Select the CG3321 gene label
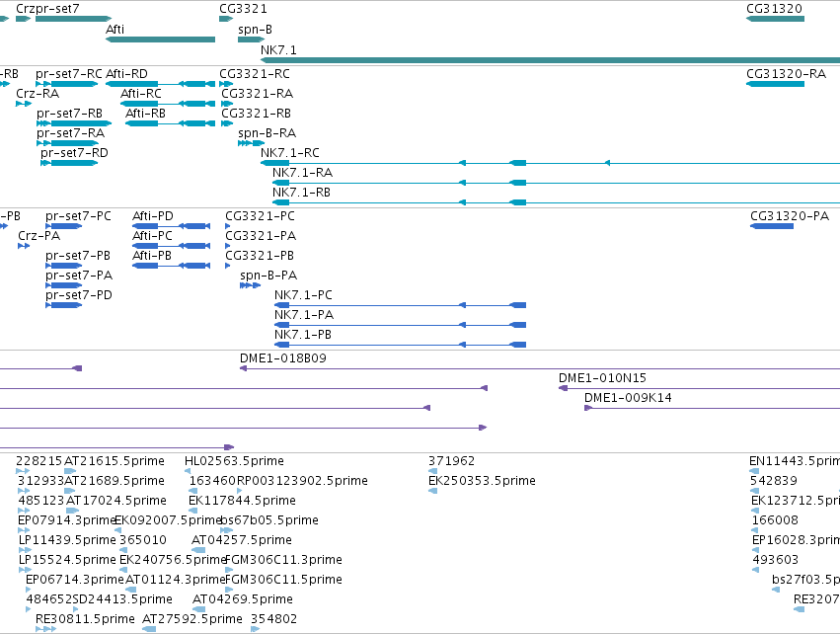Image resolution: width=840 pixels, height=634 pixels. 243,9
